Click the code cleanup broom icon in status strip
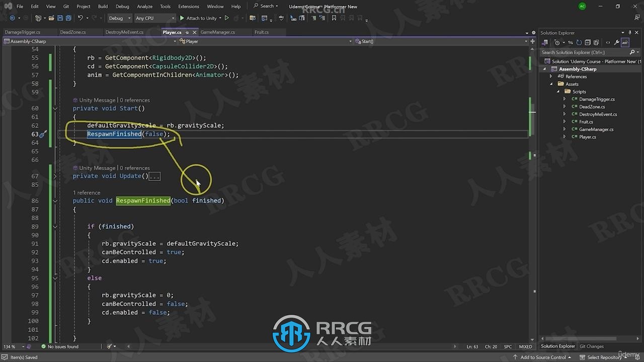Screen dimensions: 644x362 pos(110,346)
